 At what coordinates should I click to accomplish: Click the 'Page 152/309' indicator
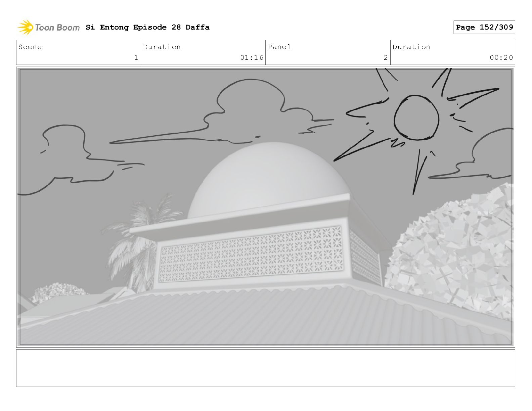484,27
